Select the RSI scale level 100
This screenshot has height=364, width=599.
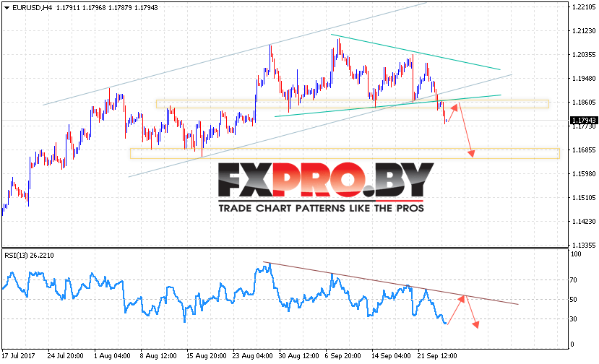575,254
